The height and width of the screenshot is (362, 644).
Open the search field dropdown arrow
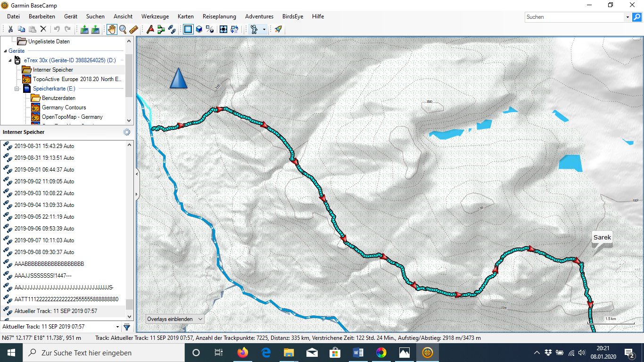[x=627, y=17]
